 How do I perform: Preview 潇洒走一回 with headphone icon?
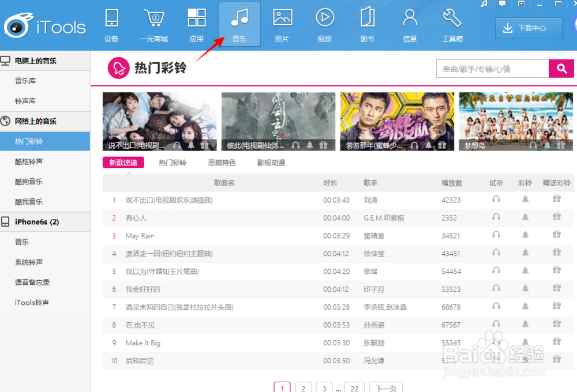(x=496, y=252)
